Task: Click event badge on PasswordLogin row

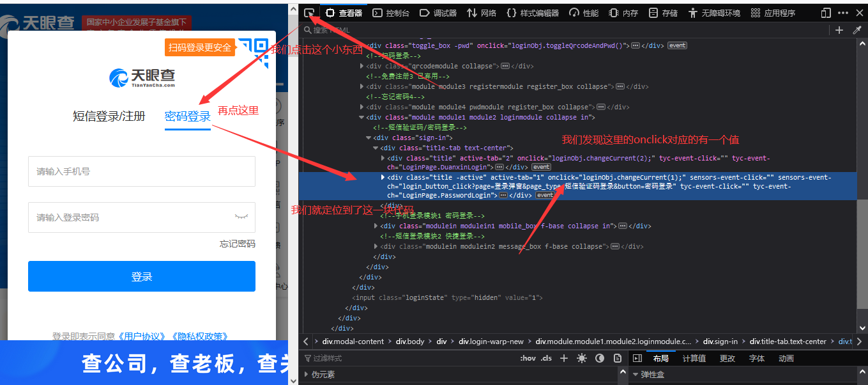Action: [x=545, y=195]
